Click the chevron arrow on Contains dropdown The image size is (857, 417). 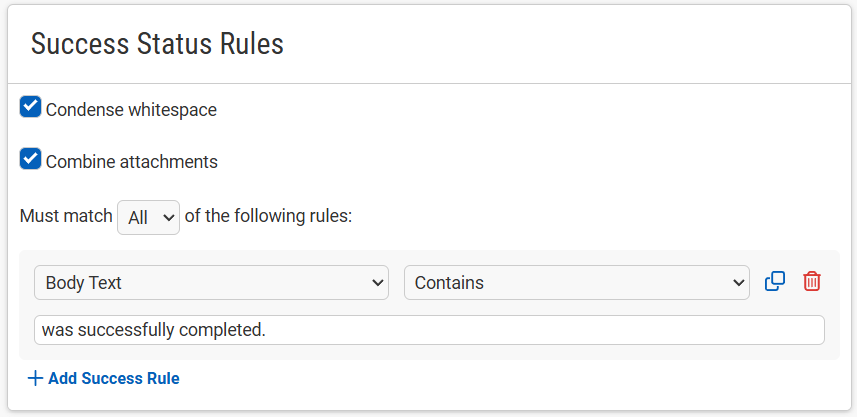coord(738,283)
